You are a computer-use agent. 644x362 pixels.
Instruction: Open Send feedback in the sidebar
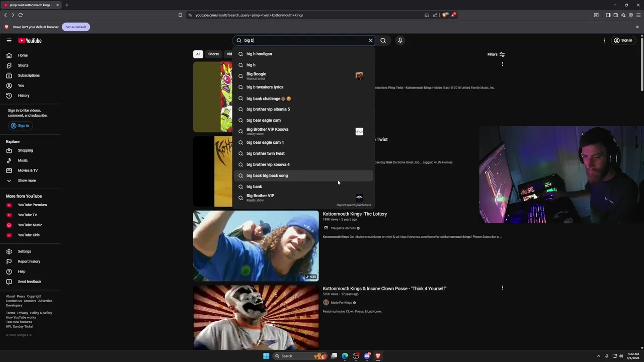pyautogui.click(x=30, y=282)
